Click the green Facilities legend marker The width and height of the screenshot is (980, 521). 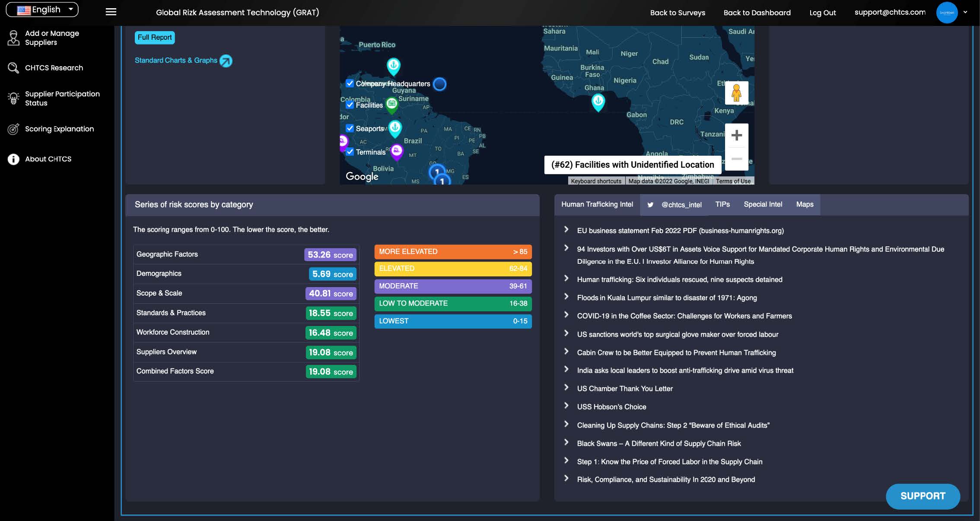coord(392,105)
